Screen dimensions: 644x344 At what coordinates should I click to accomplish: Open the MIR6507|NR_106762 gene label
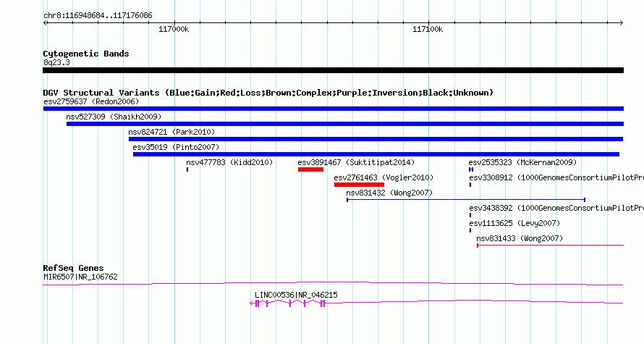(80, 277)
